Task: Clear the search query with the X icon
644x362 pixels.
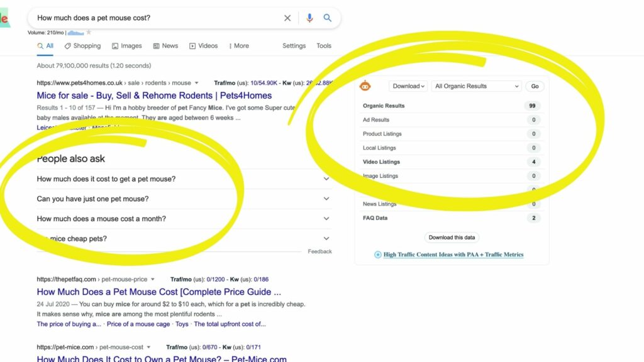Action: pyautogui.click(x=287, y=18)
